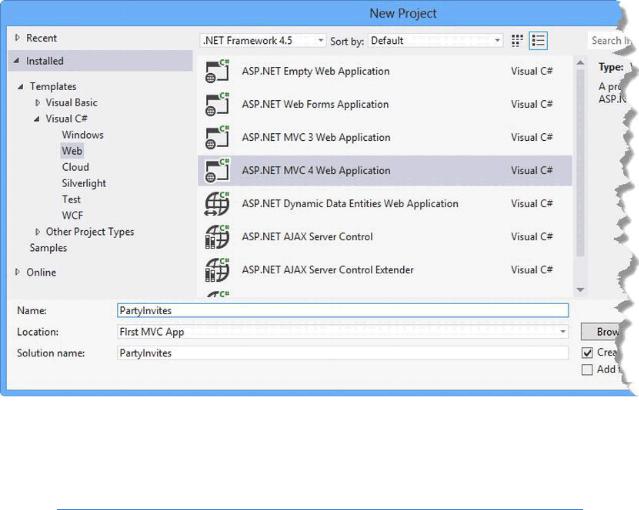Enable Add to source control checkbox
The image size is (639, 510).
[x=587, y=370]
